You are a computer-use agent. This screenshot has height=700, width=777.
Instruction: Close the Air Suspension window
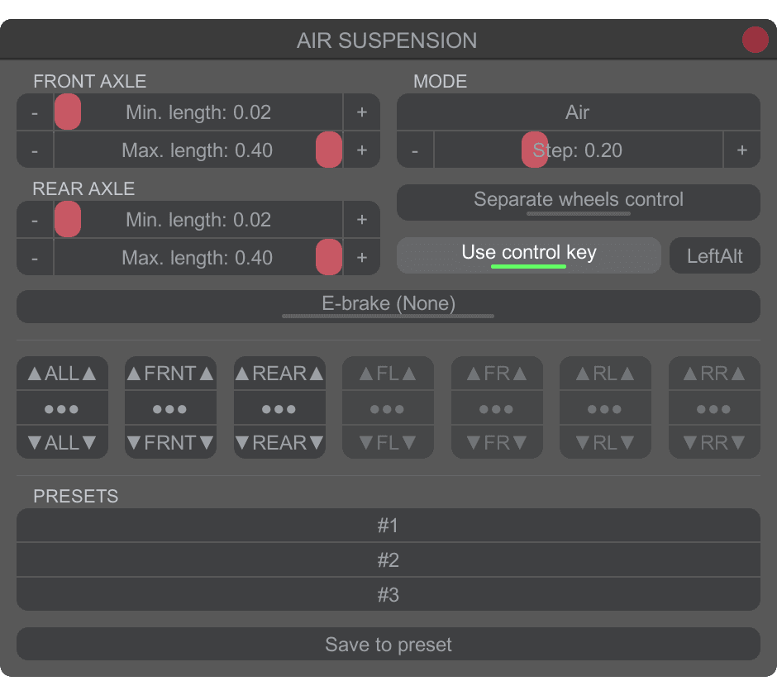point(755,40)
